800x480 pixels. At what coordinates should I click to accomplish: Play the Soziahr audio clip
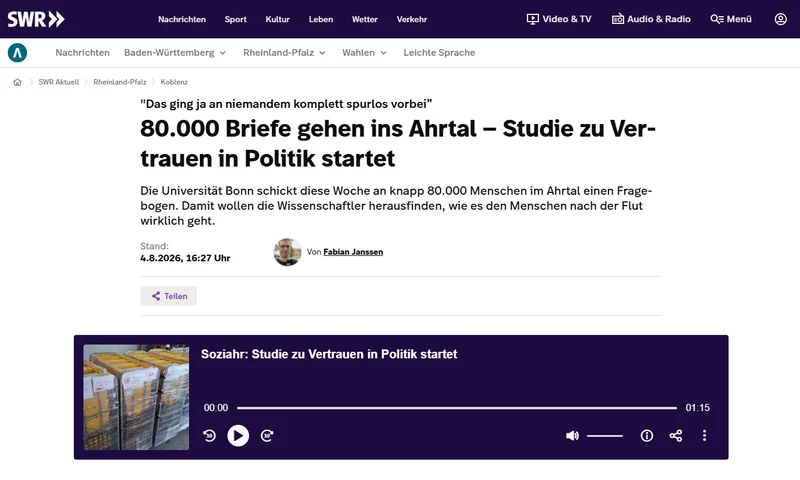point(238,436)
